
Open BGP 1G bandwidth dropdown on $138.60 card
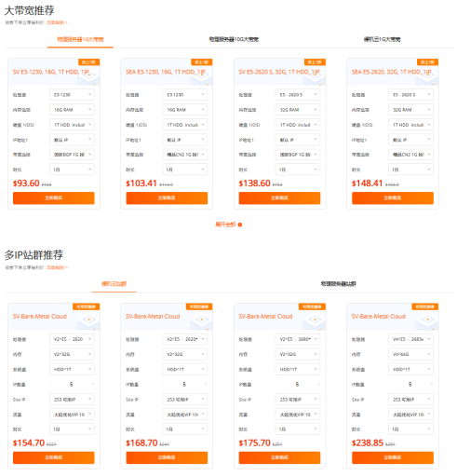click(x=298, y=155)
